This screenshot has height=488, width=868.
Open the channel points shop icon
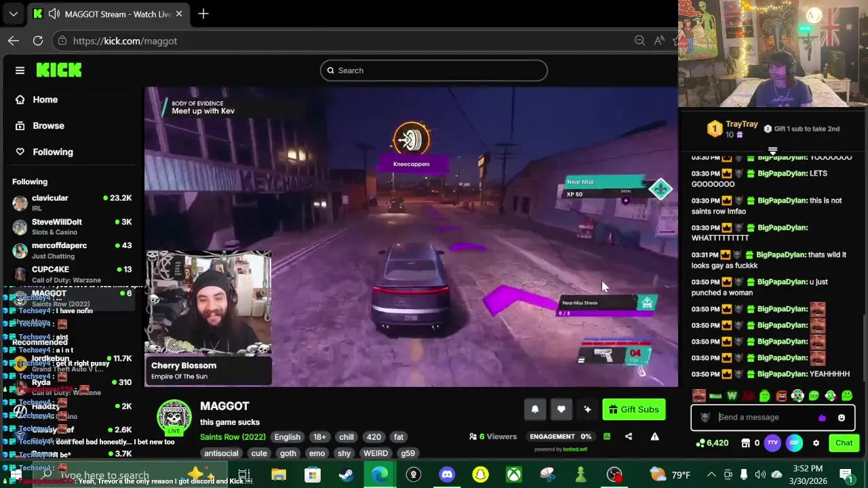click(x=745, y=443)
